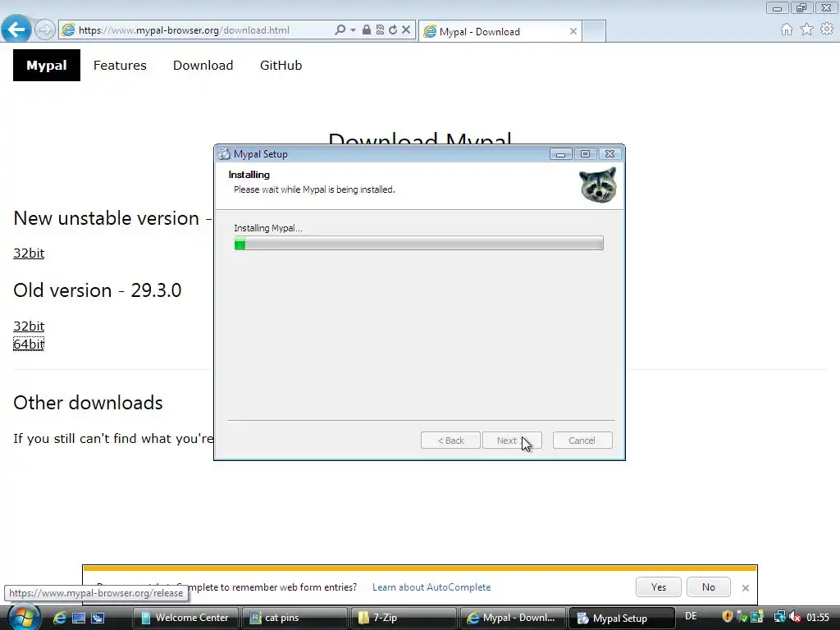Download the old version 32bit link
The image size is (840, 630).
pos(29,326)
